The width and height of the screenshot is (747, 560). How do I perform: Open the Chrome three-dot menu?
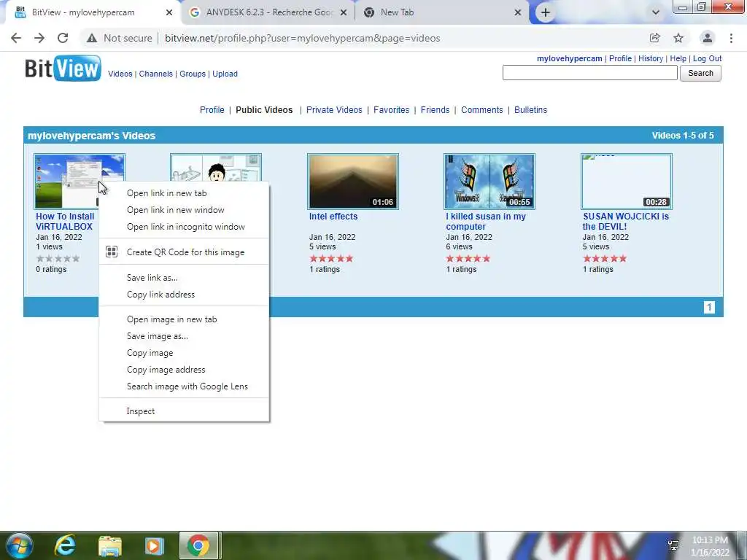pos(731,38)
